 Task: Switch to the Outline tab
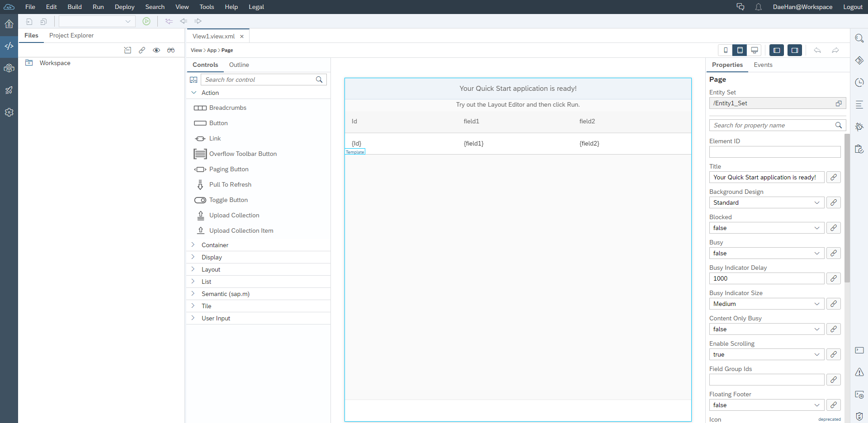click(239, 65)
